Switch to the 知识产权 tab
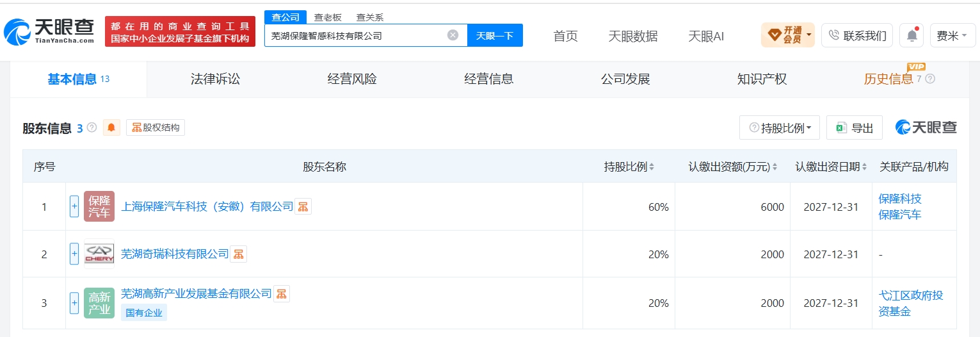This screenshot has height=337, width=980. [762, 79]
